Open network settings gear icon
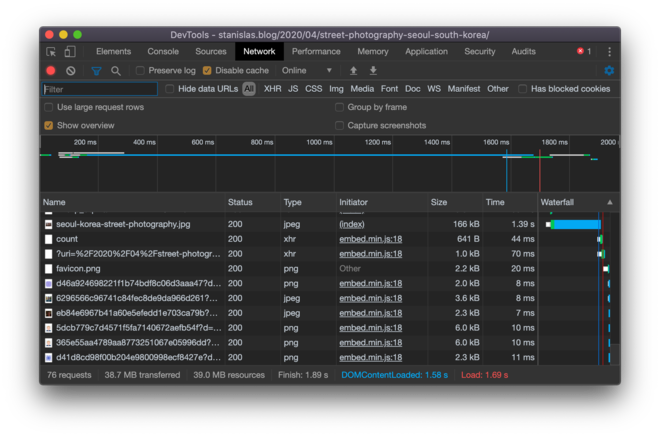 click(609, 71)
